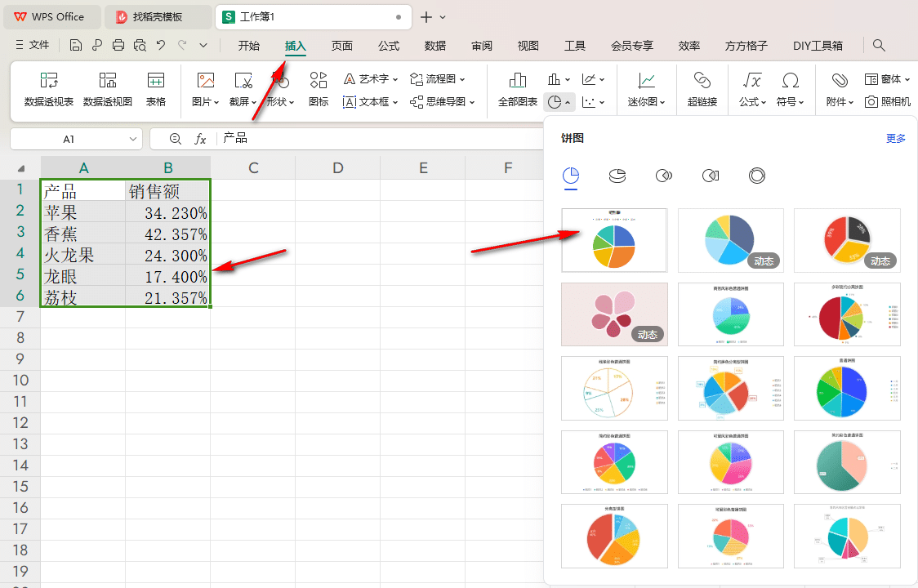Click the zoom magnifier in formula bar
This screenshot has width=918, height=588.
point(175,139)
